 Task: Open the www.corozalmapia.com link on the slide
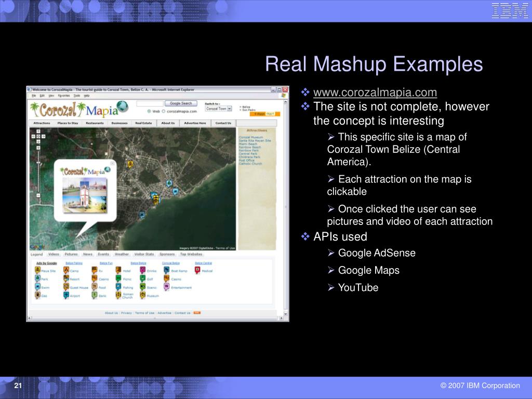375,92
